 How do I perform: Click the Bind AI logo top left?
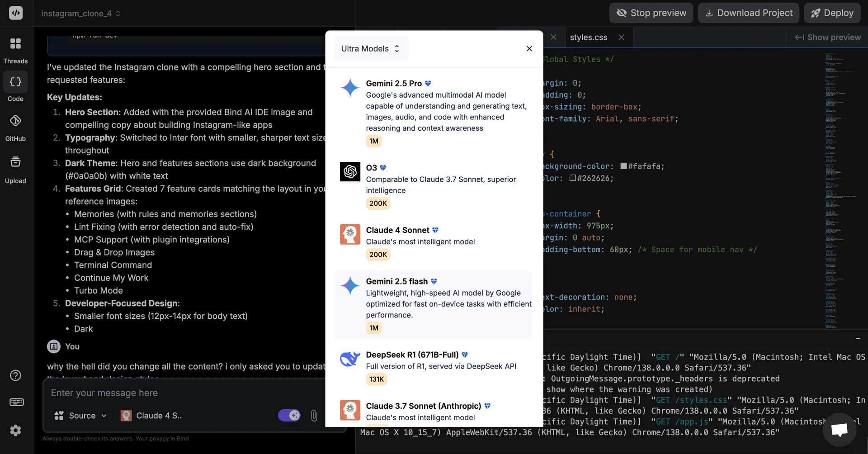(15, 13)
